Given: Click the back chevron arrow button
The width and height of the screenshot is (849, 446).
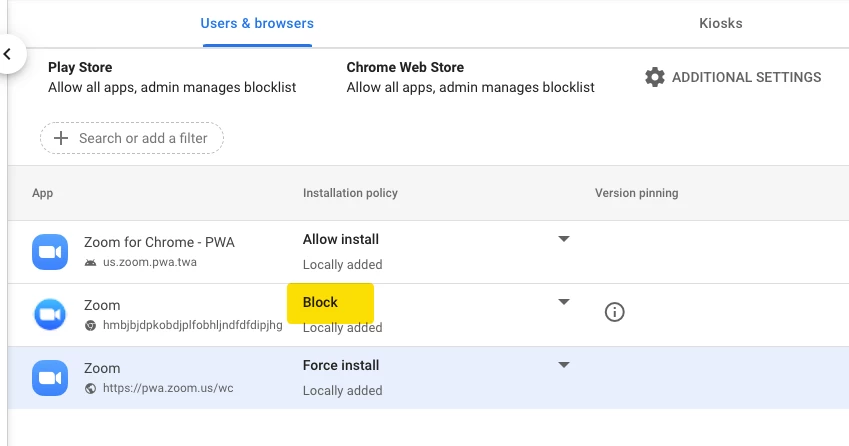Looking at the screenshot, I should (x=9, y=54).
